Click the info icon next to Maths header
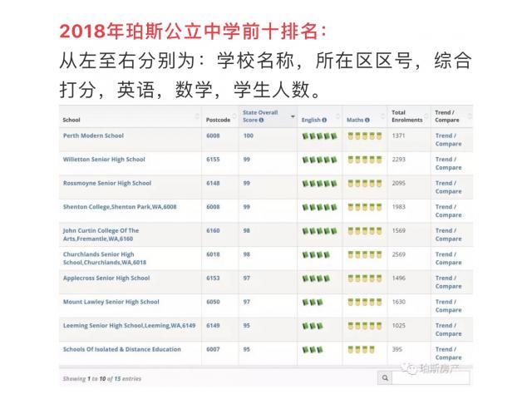Viewport: 532px width, 399px height. 367,120
